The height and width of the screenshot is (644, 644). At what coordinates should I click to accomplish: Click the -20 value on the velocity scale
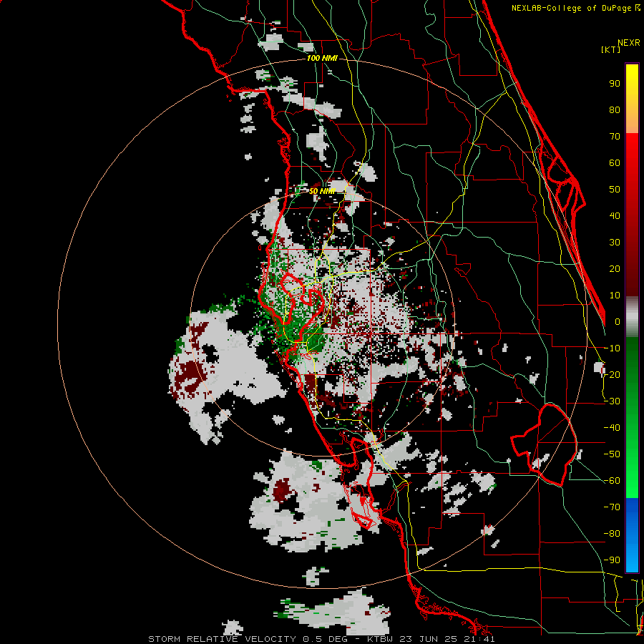tap(612, 374)
